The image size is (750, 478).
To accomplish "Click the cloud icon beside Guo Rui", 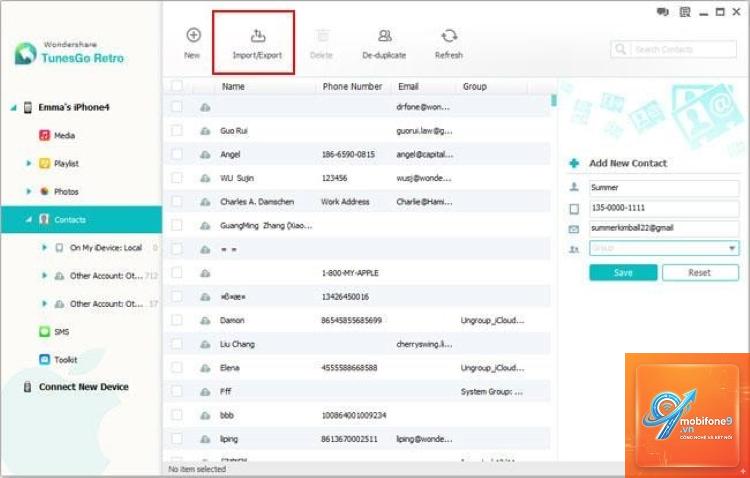I will click(x=205, y=131).
